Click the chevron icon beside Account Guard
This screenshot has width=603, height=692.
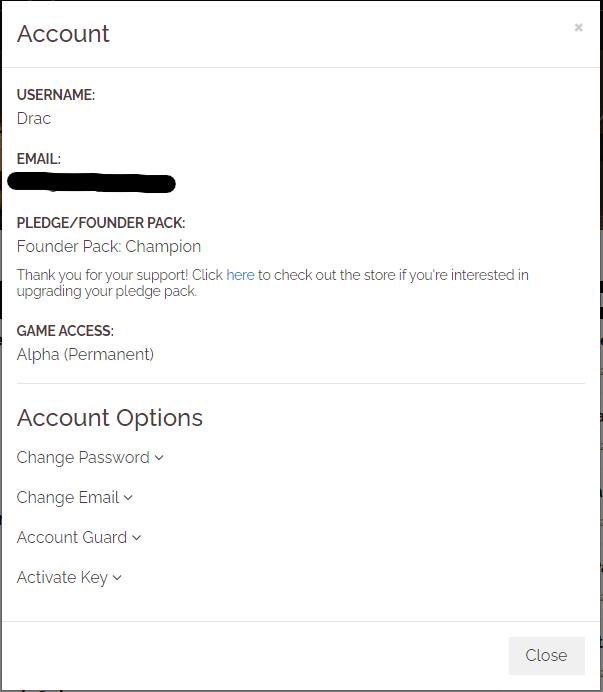pos(137,538)
